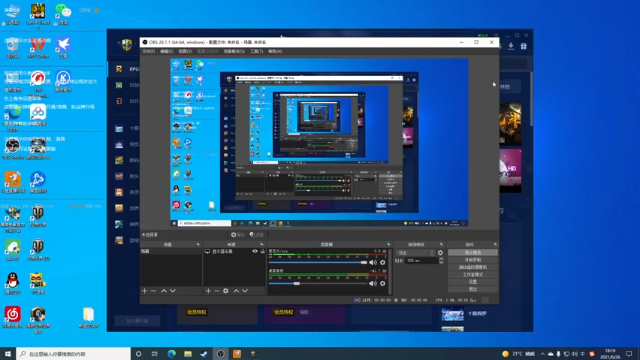
Task: Pop out the audio mixer dock panel
Action: coord(388,244)
